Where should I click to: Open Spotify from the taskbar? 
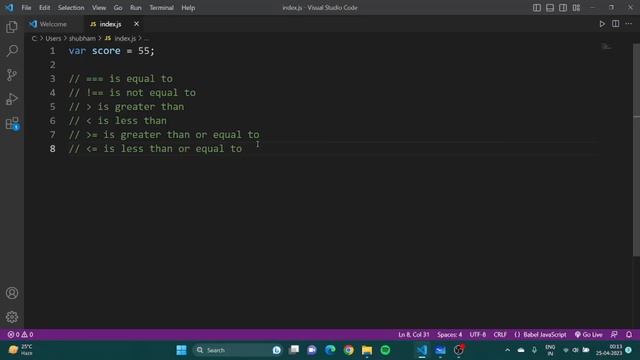coord(385,350)
